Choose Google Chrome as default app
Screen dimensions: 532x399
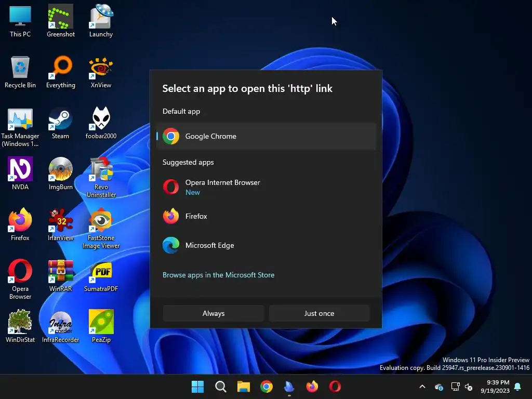point(267,136)
